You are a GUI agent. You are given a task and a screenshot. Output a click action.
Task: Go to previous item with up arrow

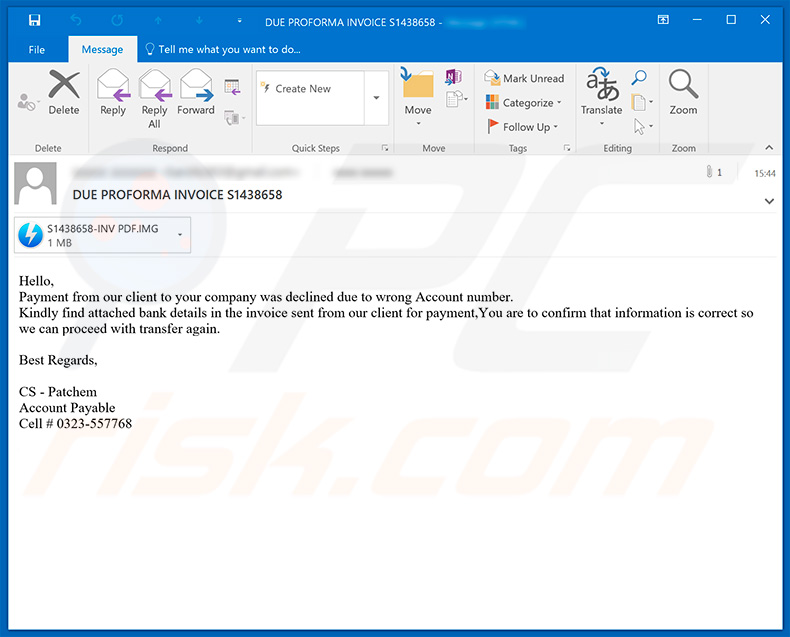(158, 20)
